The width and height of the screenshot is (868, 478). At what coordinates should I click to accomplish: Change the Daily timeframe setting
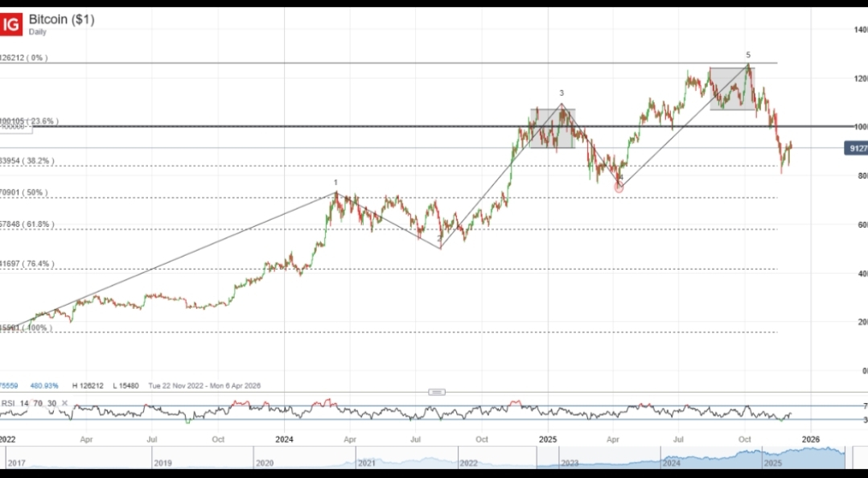tap(38, 32)
